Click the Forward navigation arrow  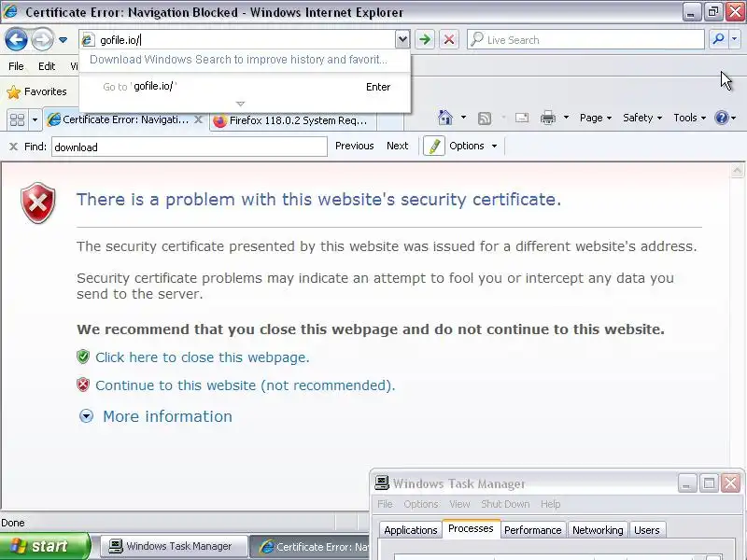(42, 40)
